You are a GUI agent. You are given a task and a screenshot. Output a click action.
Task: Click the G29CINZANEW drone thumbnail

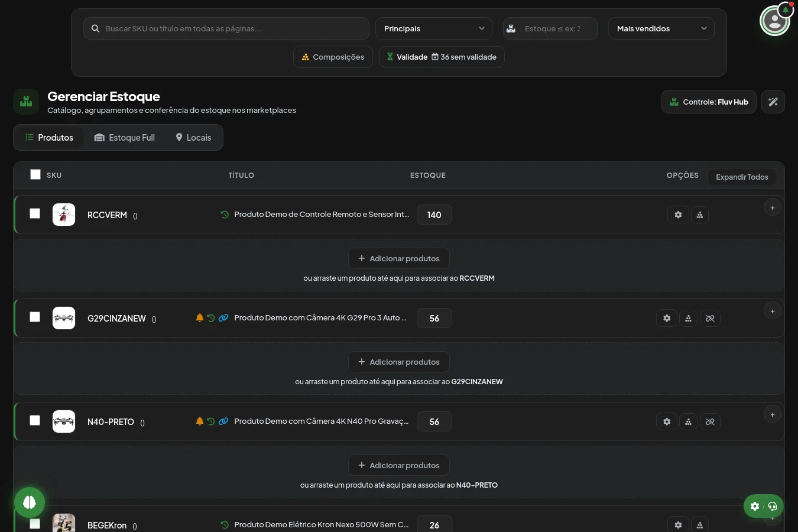tap(64, 318)
